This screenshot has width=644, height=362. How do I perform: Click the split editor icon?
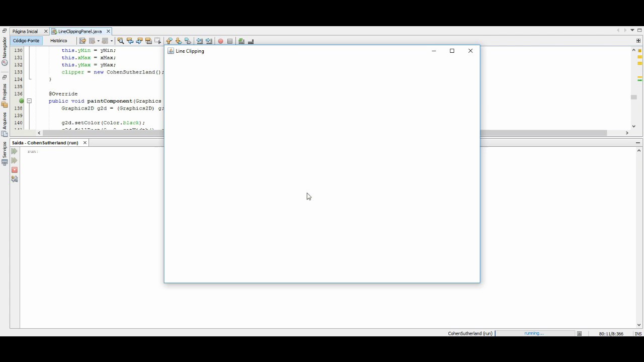[x=638, y=41]
